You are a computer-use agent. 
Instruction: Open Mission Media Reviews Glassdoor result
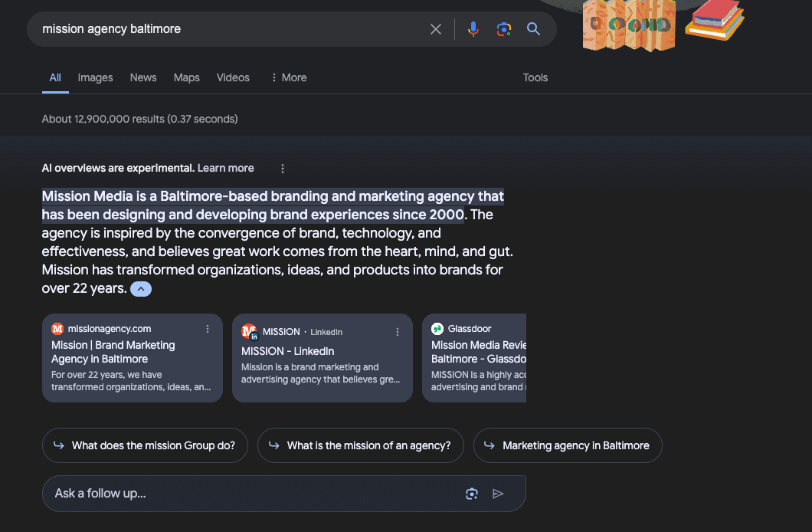point(479,352)
